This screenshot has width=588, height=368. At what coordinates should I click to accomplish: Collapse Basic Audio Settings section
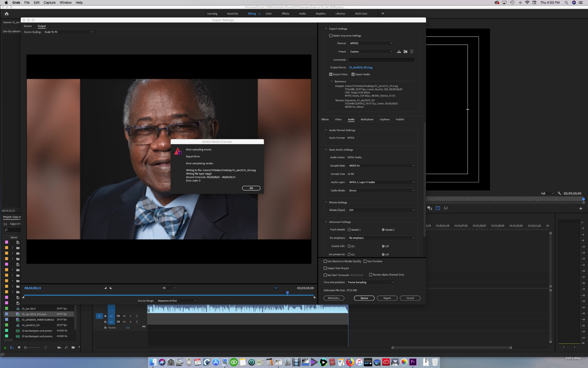coord(326,150)
